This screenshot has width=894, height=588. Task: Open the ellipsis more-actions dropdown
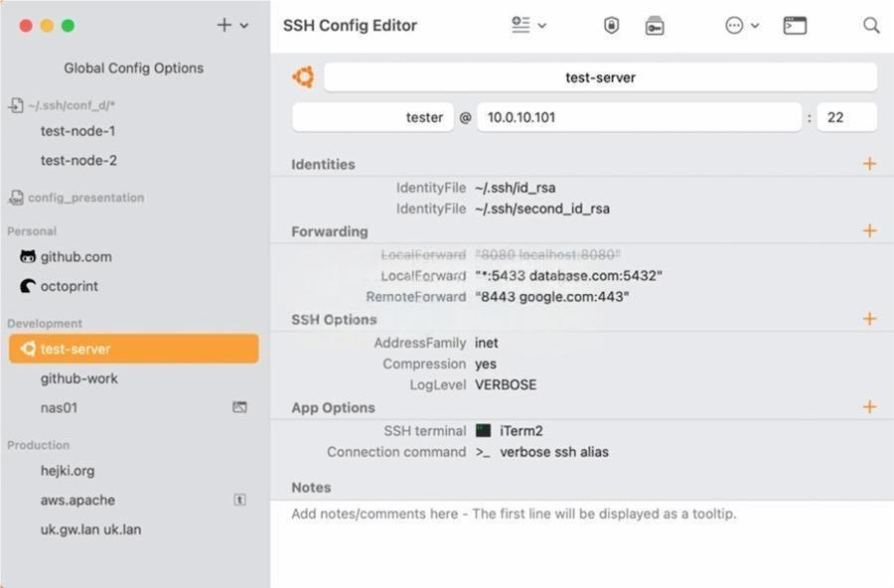click(x=742, y=26)
